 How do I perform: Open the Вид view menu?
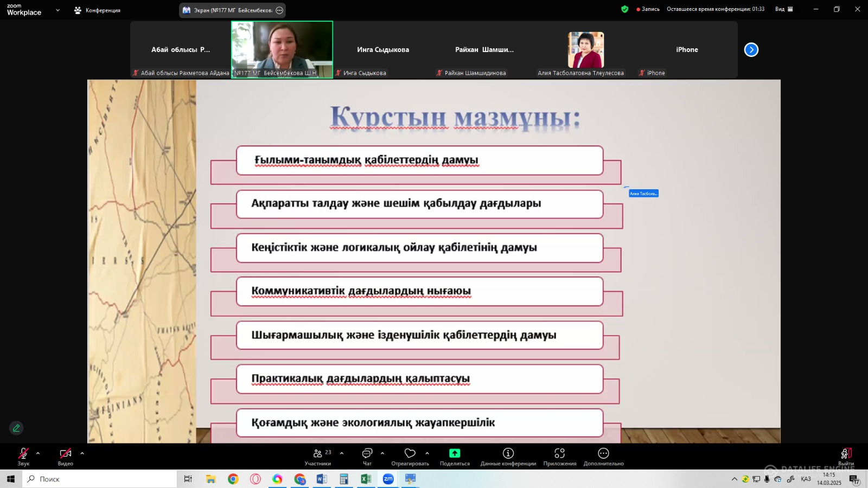pos(784,9)
